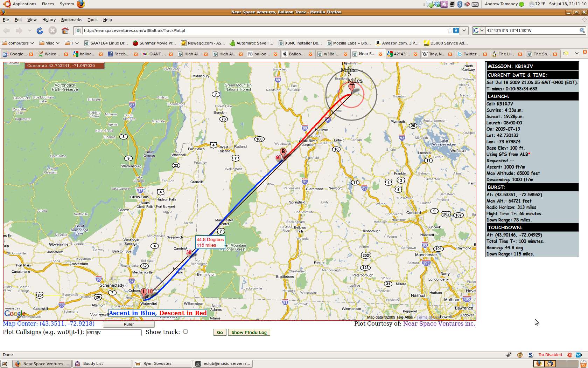Image resolution: width=588 pixels, height=368 pixels.
Task: Click the burst B map marker
Action: click(x=283, y=153)
